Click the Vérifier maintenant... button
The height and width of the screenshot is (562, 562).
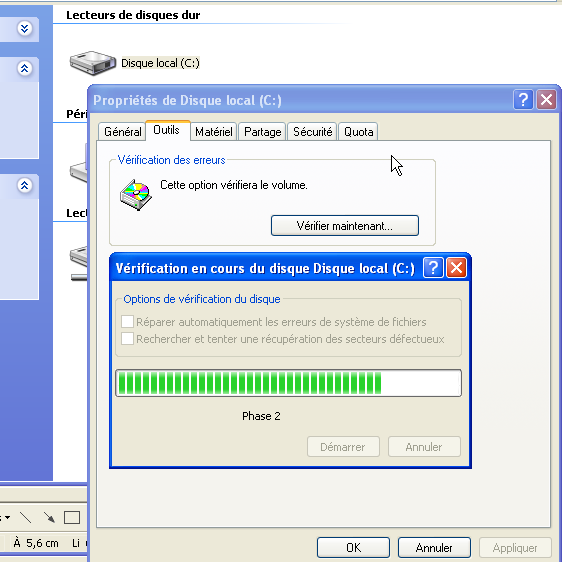point(344,226)
